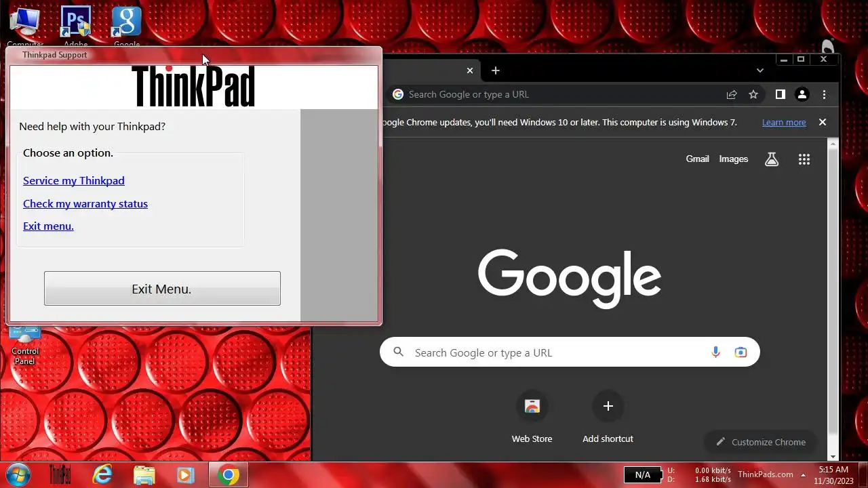Launch ThinkPad taskbar shortcut

60,474
